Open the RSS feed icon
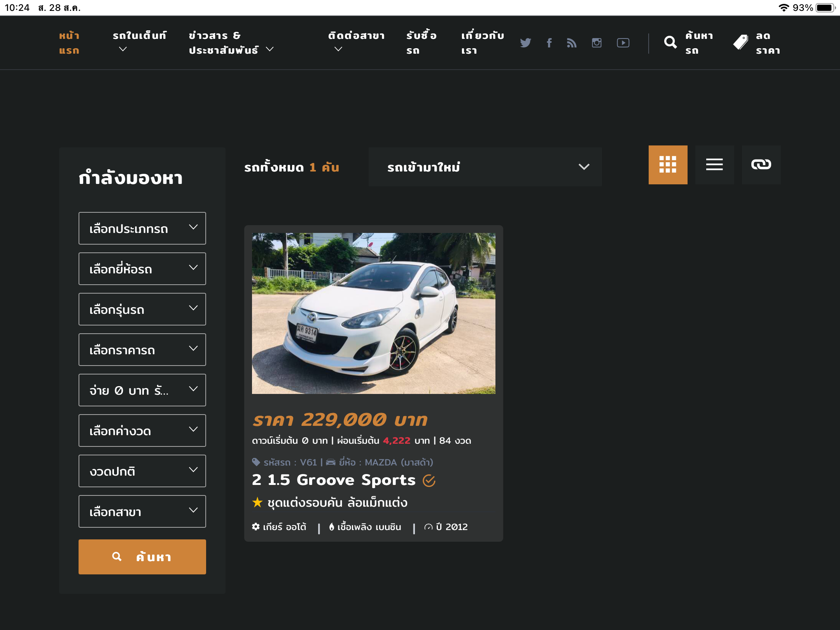This screenshot has width=840, height=630. (x=572, y=43)
